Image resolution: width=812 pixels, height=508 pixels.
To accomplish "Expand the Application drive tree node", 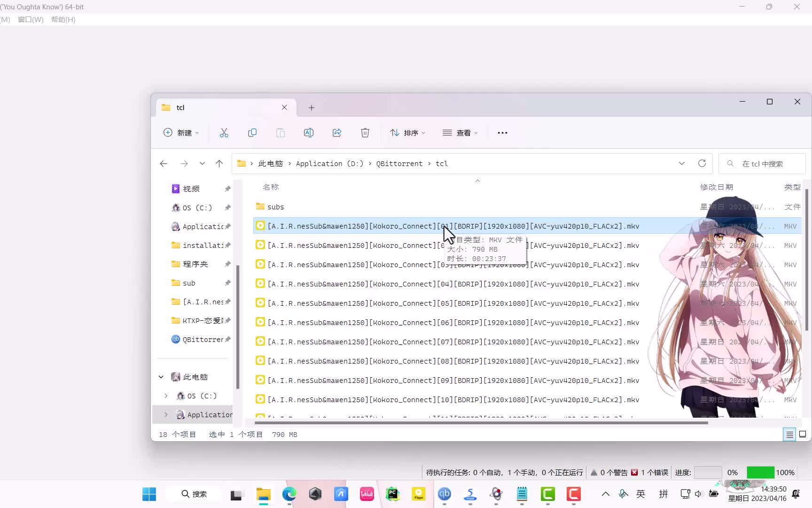I will point(166,414).
